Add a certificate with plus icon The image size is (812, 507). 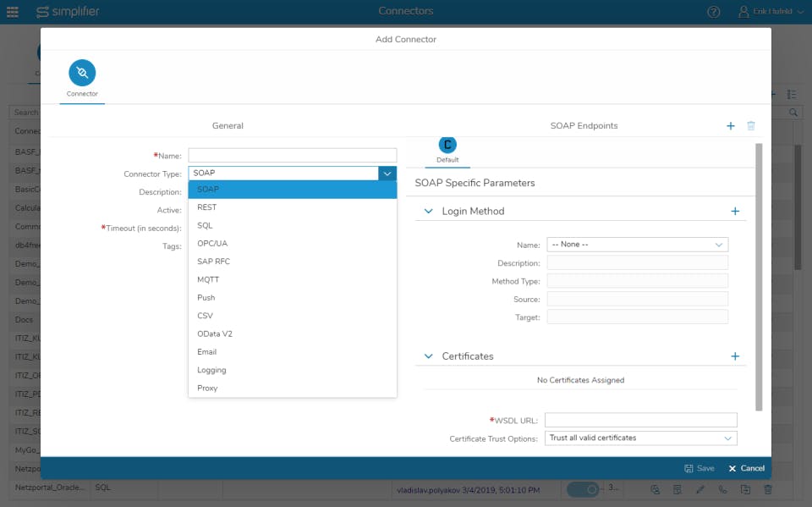point(735,356)
